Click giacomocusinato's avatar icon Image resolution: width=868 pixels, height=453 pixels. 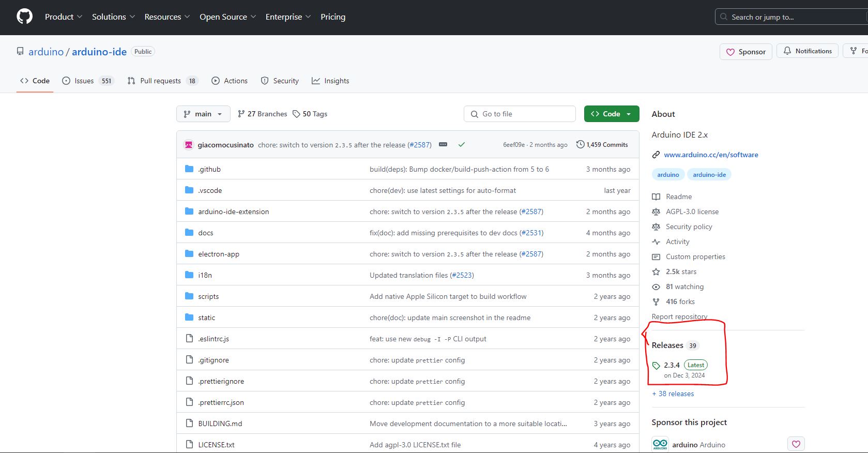189,145
